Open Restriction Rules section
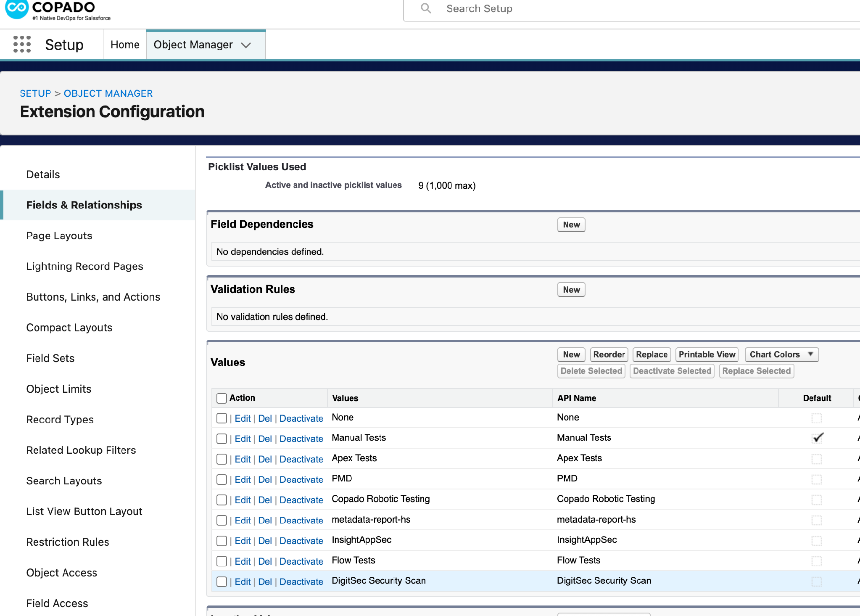Screen dimensions: 860x616 (x=68, y=542)
